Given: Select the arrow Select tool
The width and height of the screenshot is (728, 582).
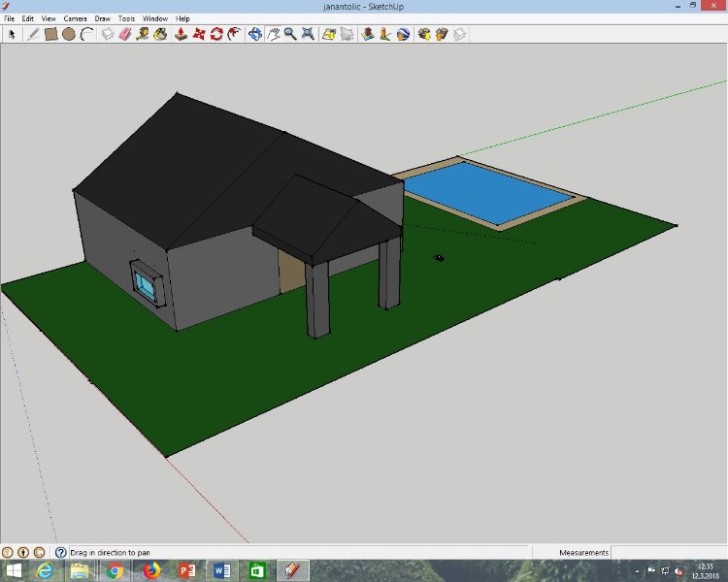Looking at the screenshot, I should point(13,34).
